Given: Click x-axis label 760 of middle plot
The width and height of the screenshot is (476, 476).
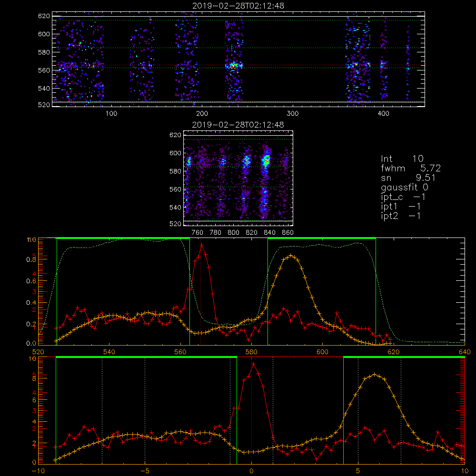Looking at the screenshot, I should [198, 233].
